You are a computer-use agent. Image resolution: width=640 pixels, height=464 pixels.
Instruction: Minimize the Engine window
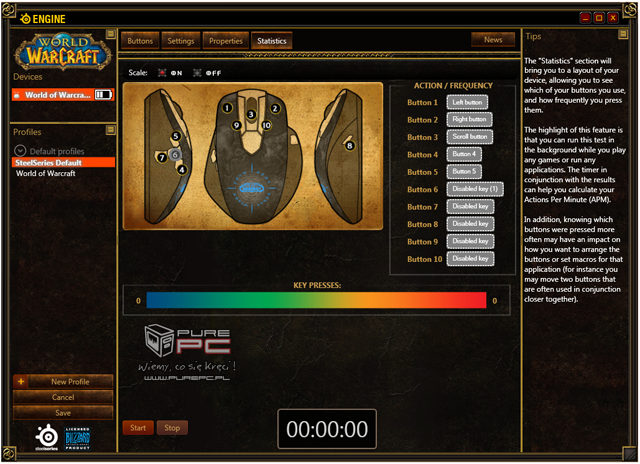[585, 18]
